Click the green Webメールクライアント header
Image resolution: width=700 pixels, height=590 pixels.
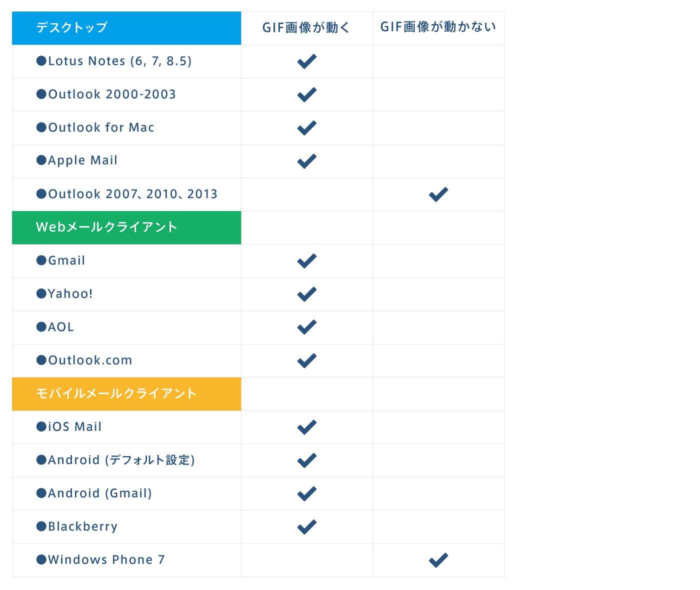point(126,227)
